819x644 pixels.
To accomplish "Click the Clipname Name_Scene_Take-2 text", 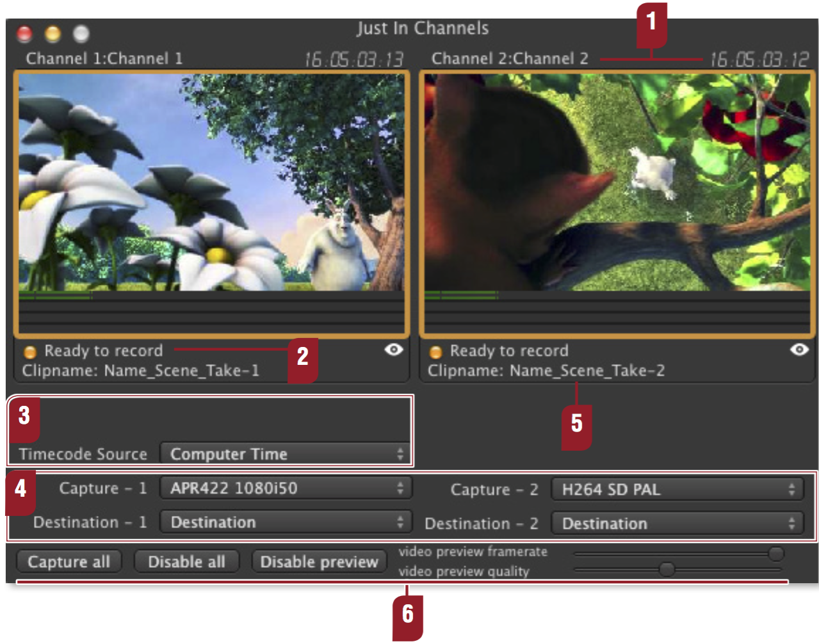I will [x=546, y=371].
